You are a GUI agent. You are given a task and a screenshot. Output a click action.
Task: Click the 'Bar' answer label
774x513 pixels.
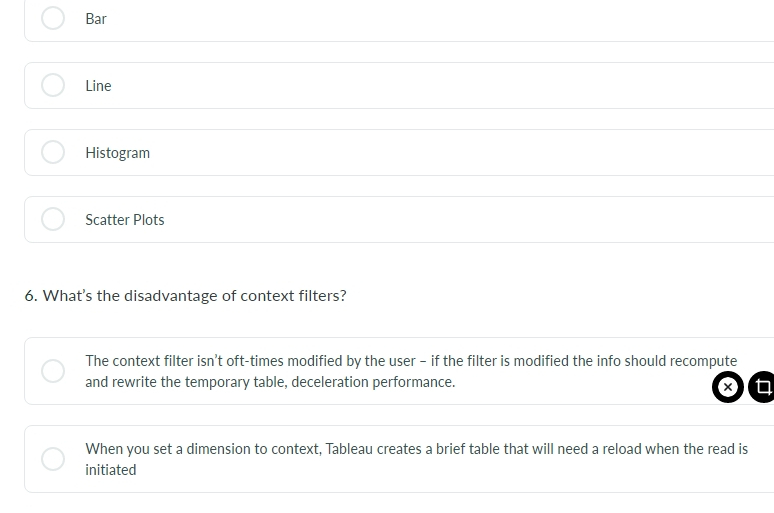96,19
